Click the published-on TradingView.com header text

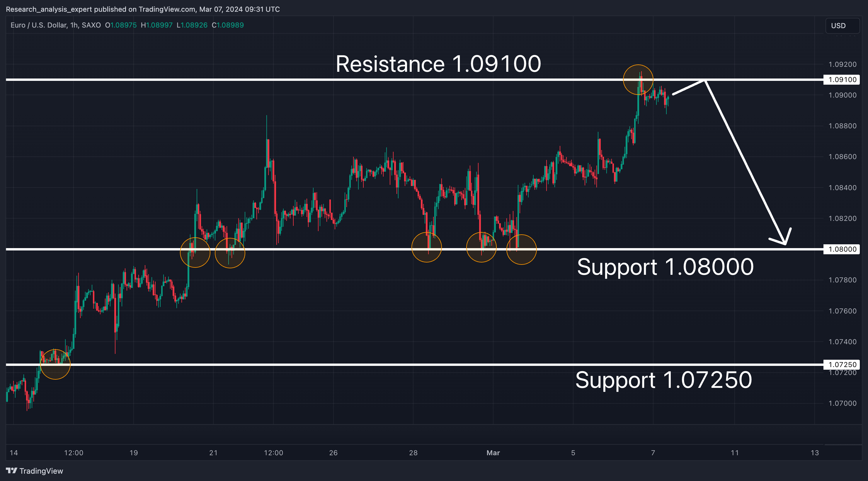pyautogui.click(x=143, y=9)
